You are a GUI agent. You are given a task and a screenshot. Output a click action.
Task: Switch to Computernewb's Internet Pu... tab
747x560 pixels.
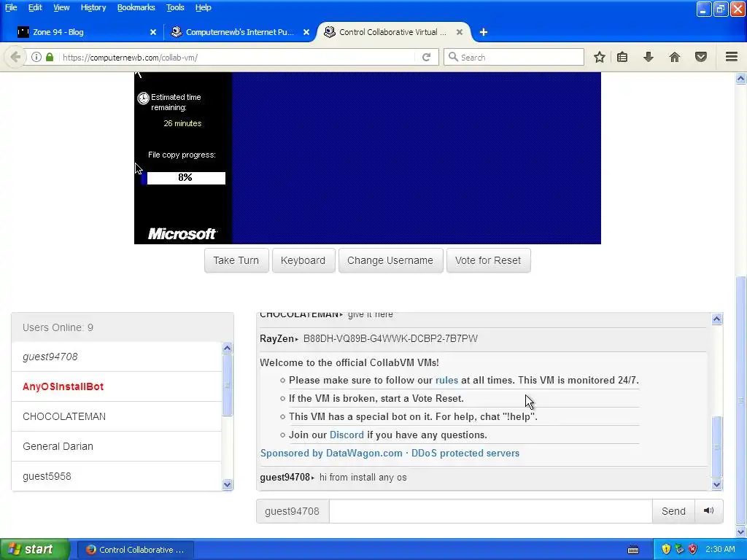point(240,32)
